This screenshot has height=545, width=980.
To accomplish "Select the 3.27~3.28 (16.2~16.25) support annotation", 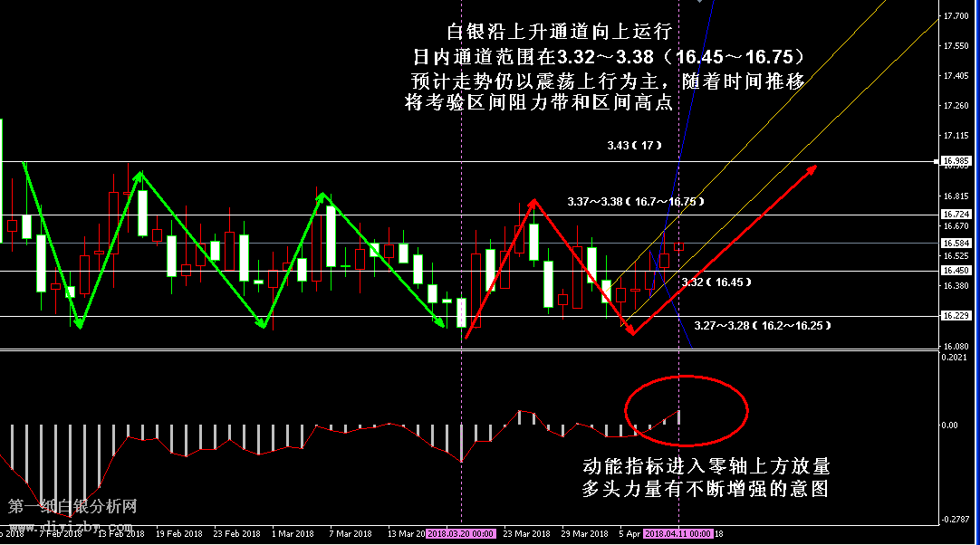I will tap(762, 325).
